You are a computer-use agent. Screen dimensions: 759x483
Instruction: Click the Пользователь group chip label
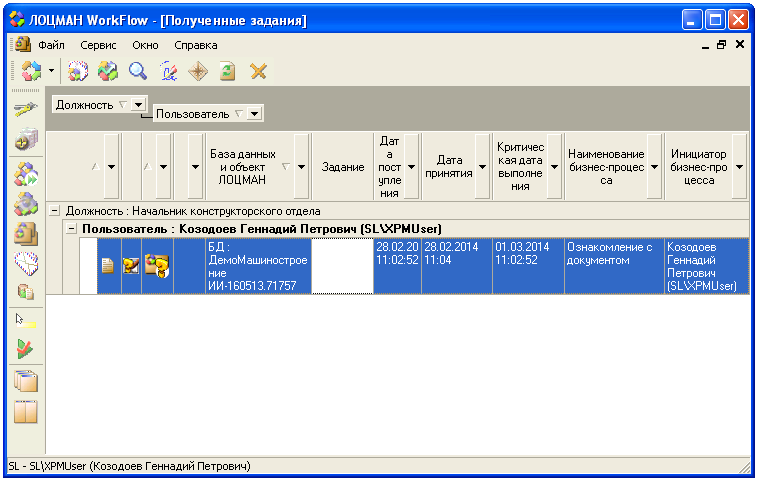click(x=193, y=114)
